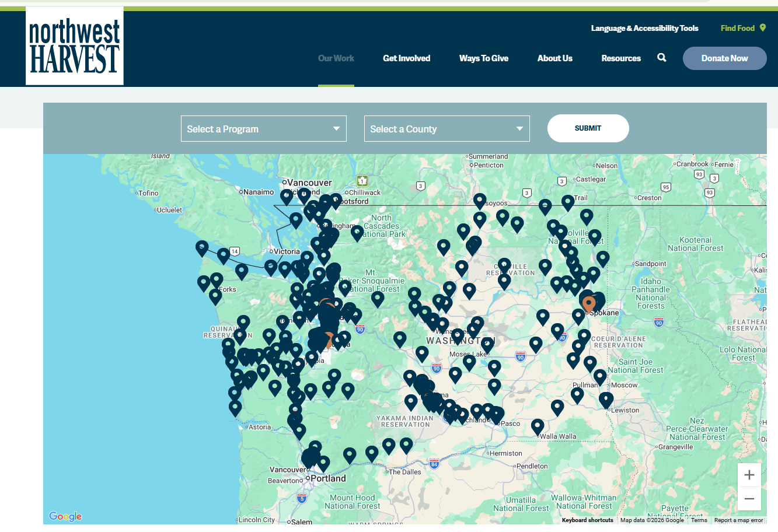The width and height of the screenshot is (778, 532).
Task: Click the Mount Hood National Forest label
Action: (352, 502)
